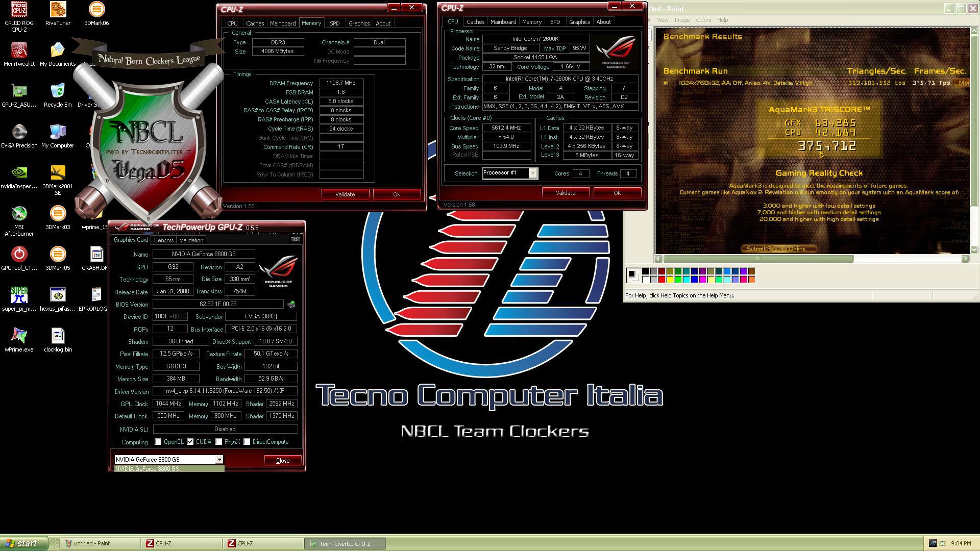This screenshot has width=980, height=551.
Task: Open the MSI Afterburner desktop icon
Action: 19,220
